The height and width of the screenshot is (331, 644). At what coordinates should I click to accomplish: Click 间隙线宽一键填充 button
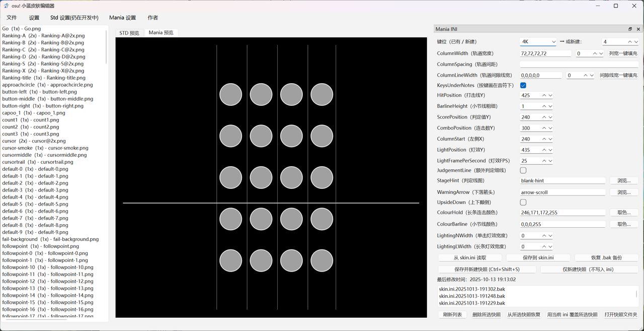618,75
